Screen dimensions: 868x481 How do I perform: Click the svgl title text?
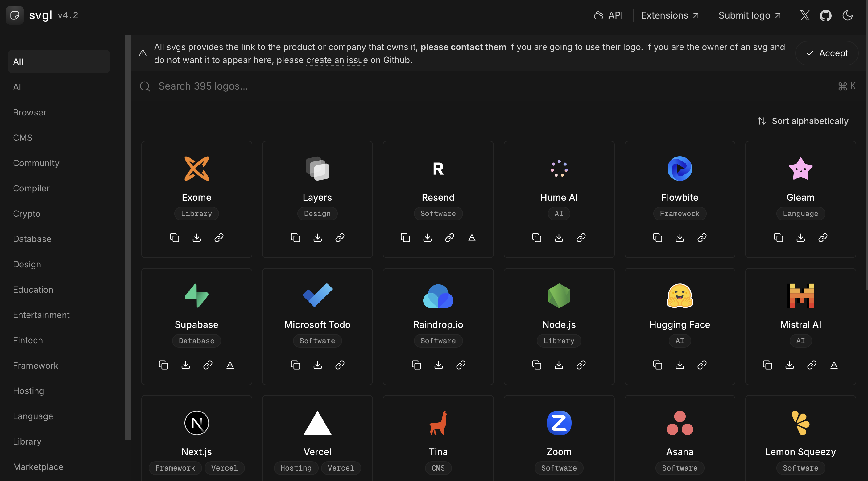[x=40, y=15]
